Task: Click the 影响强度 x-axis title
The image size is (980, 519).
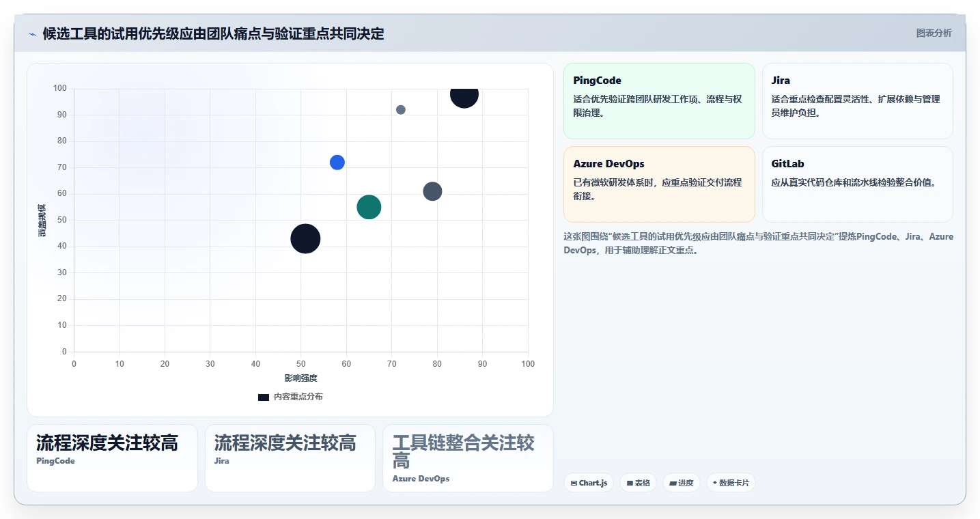Action: click(x=301, y=378)
